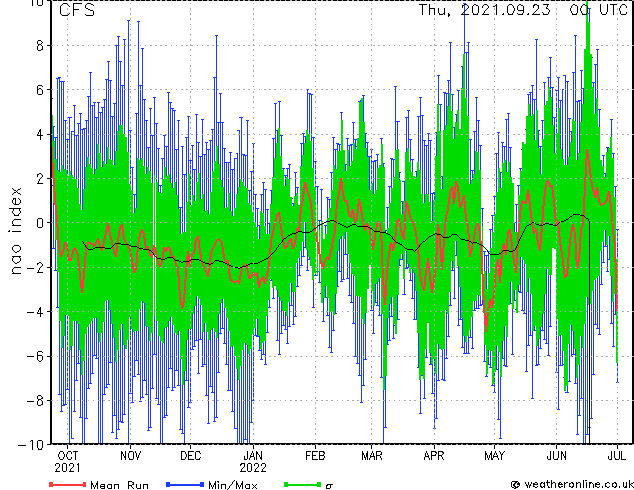The height and width of the screenshot is (490, 634).
Task: Click the y-axis value 8
Action: 40,46
